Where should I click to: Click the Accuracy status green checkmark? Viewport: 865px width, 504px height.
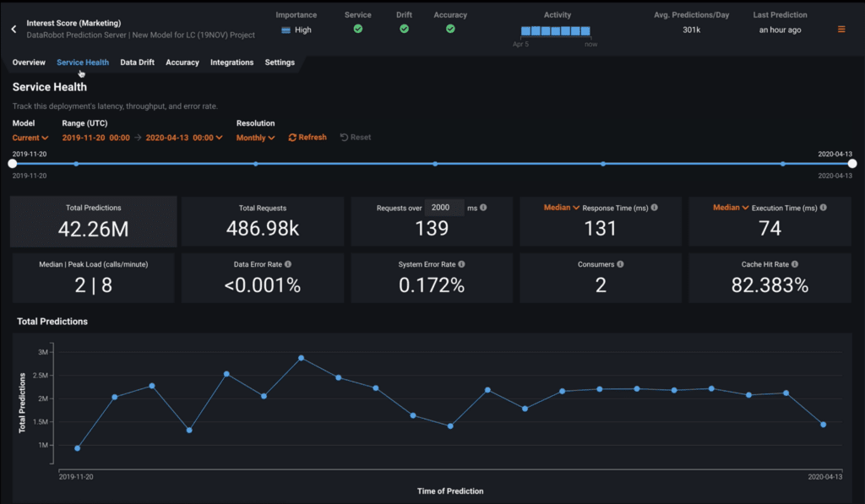(451, 29)
